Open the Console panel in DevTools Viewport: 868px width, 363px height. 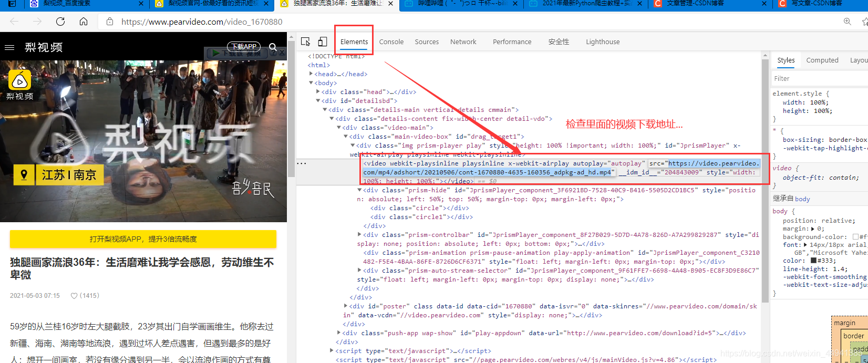coord(391,42)
